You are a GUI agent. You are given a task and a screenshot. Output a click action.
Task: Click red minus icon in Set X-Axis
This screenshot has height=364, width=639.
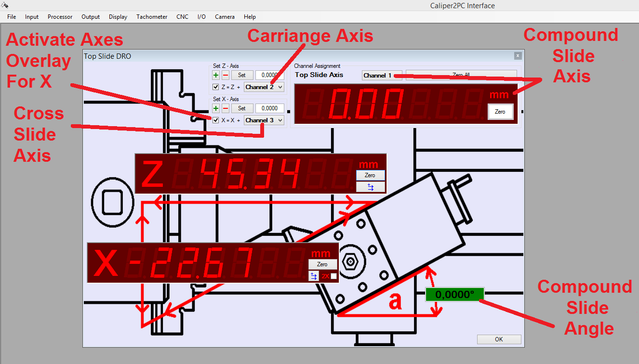point(225,108)
